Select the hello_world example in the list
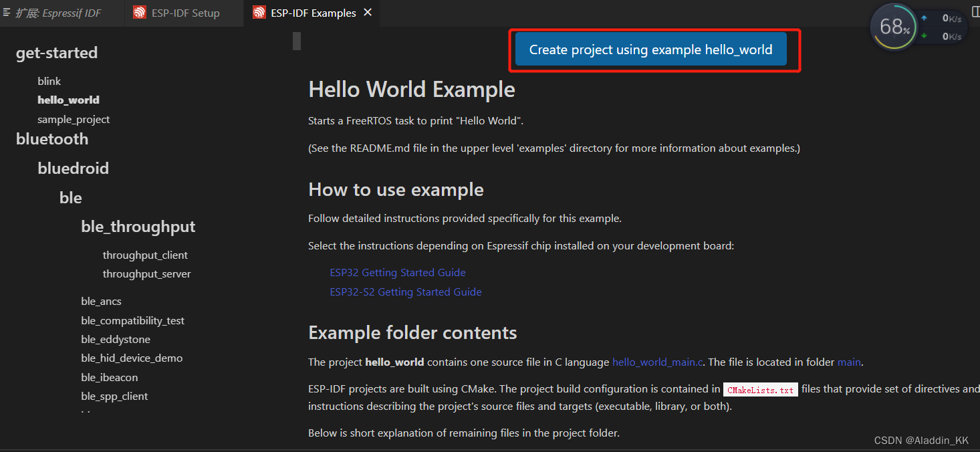 coord(68,100)
